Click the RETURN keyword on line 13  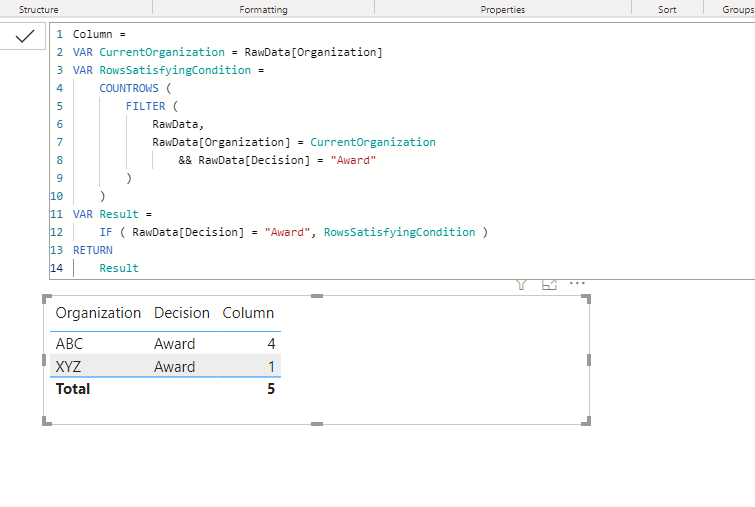tap(92, 250)
